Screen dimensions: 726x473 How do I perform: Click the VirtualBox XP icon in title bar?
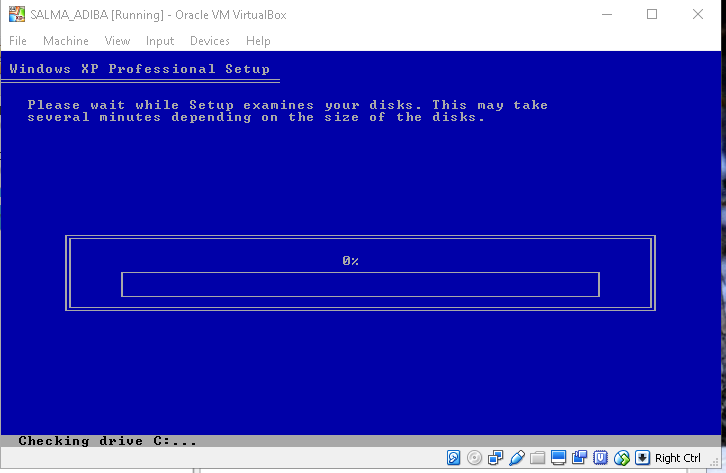coord(17,14)
